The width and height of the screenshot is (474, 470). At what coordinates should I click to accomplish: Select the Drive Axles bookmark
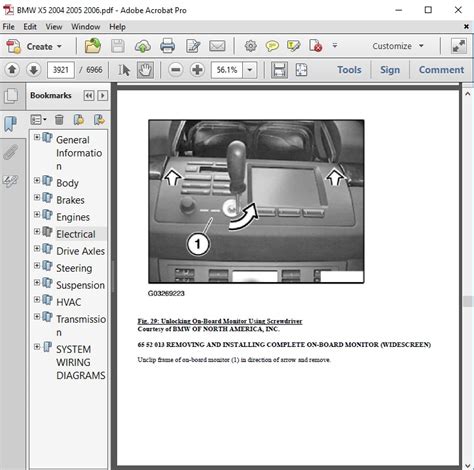(80, 251)
